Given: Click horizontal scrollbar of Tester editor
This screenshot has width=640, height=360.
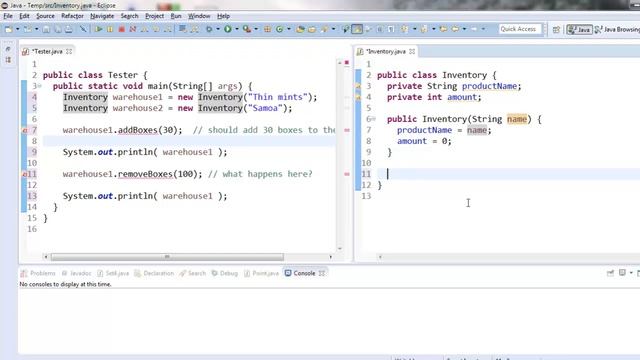Looking at the screenshot, I should coord(167,257).
